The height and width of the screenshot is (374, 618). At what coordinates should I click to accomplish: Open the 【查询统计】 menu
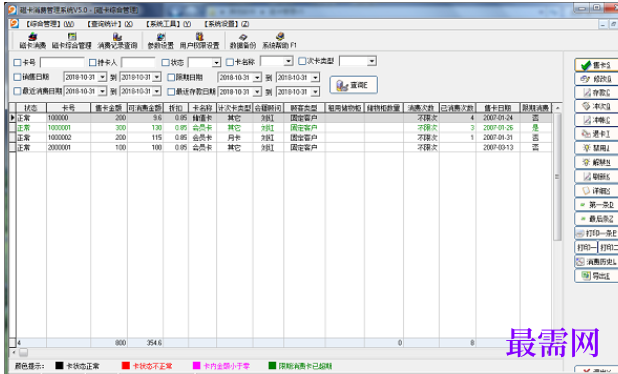(x=110, y=24)
